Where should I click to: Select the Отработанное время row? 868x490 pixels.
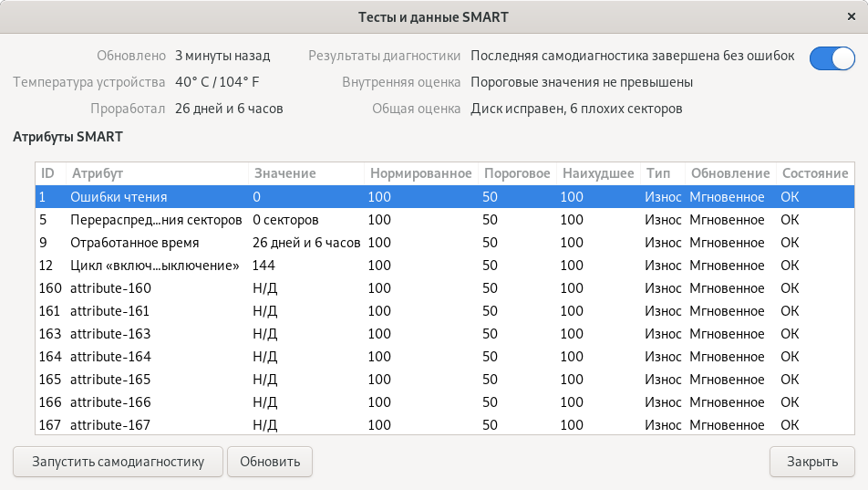[134, 243]
